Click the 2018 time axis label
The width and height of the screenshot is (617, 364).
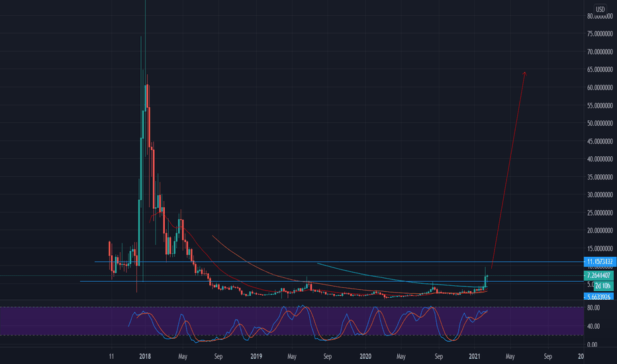[x=145, y=356]
